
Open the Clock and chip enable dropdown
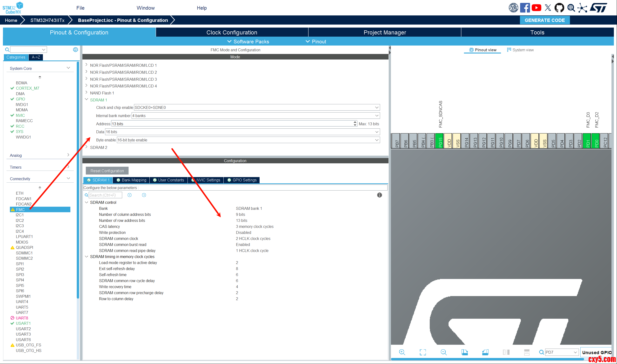pos(376,107)
